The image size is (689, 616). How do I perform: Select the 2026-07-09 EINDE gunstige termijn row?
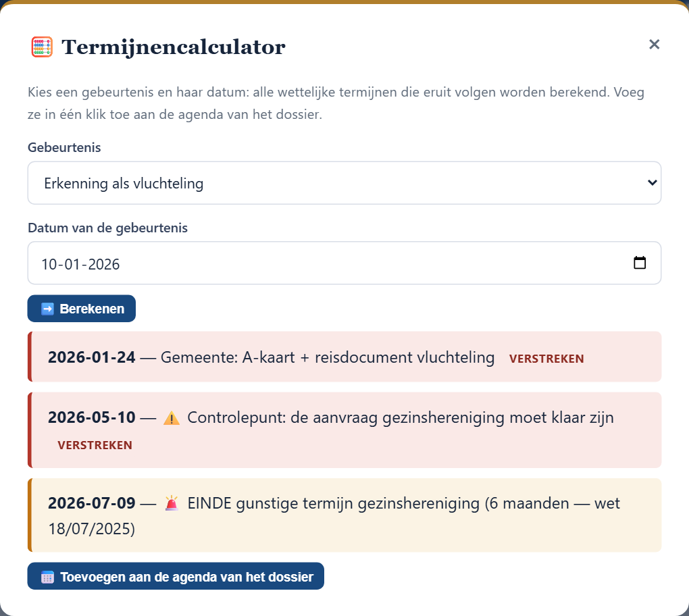(x=344, y=515)
